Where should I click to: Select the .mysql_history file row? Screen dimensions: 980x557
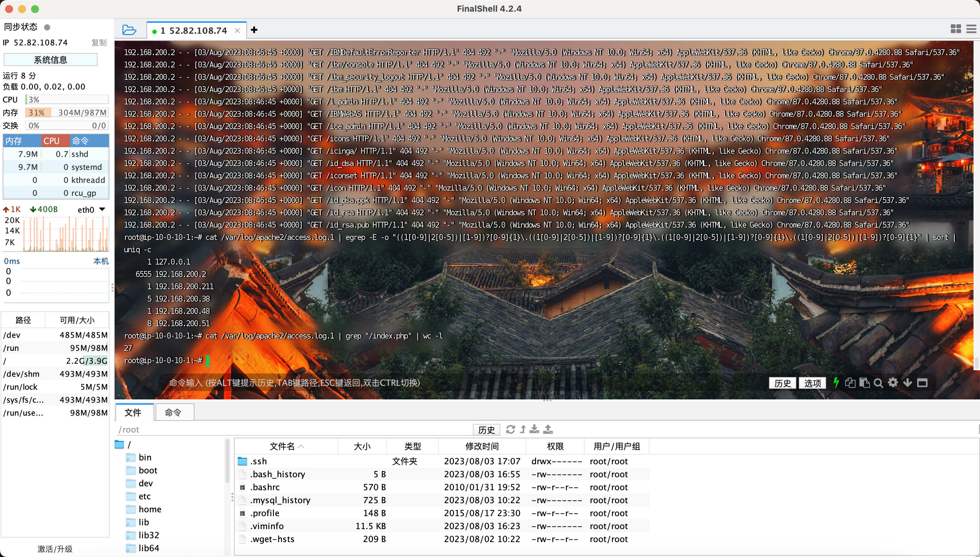442,500
